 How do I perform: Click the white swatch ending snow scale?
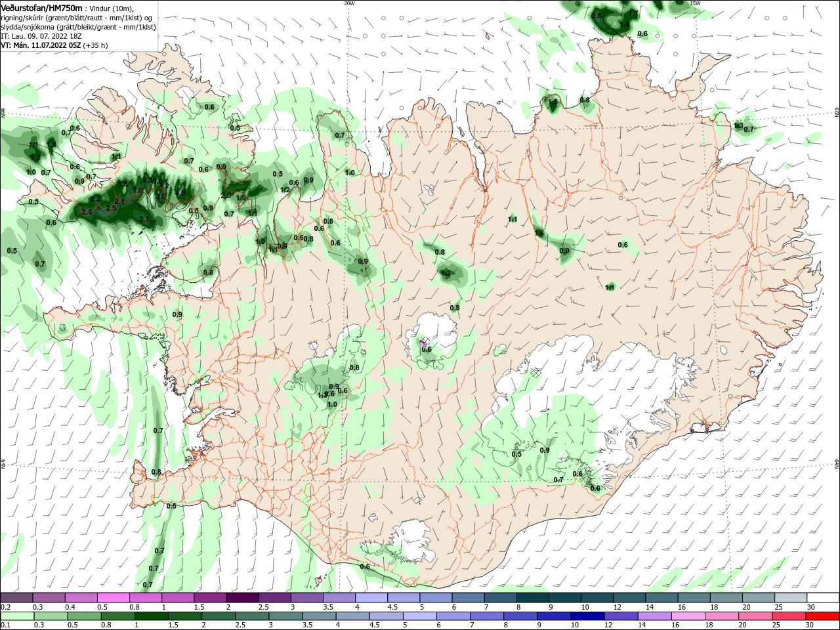pyautogui.click(x=822, y=598)
